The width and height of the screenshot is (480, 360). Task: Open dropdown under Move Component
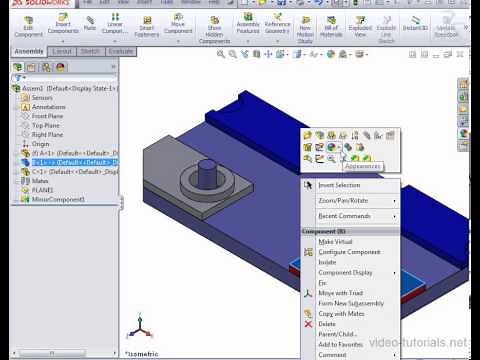click(x=178, y=41)
